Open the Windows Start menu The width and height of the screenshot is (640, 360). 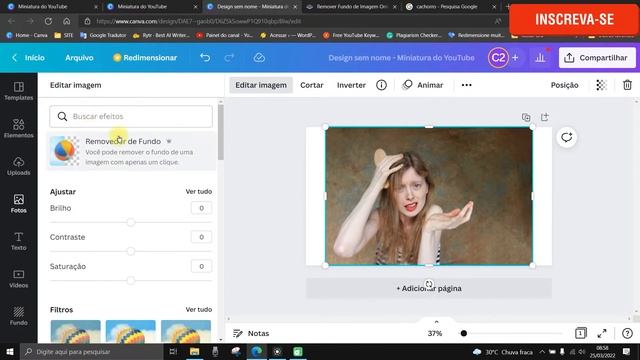click(x=10, y=351)
